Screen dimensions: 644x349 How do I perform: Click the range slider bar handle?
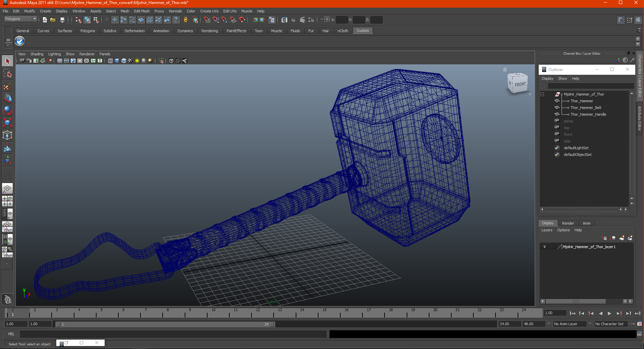tap(166, 324)
